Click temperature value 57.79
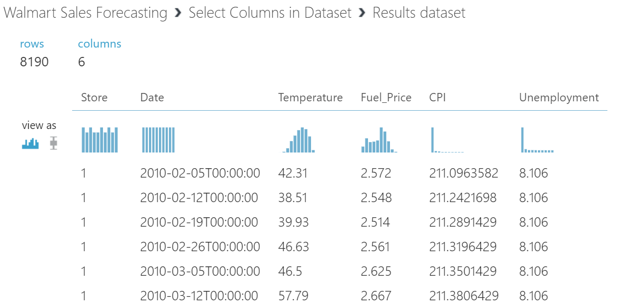Image resolution: width=644 pixels, height=305 pixels. tap(293, 296)
